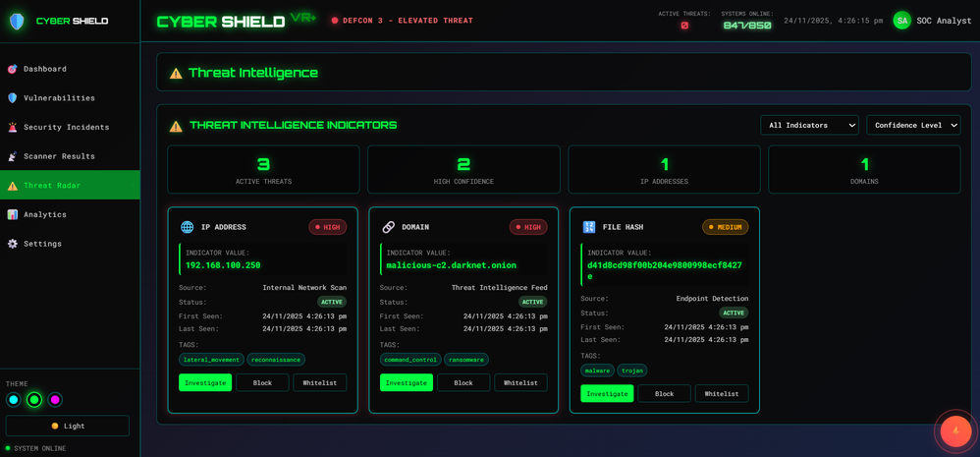The image size is (980, 457).
Task: Select the magenta theme color
Action: 56,399
